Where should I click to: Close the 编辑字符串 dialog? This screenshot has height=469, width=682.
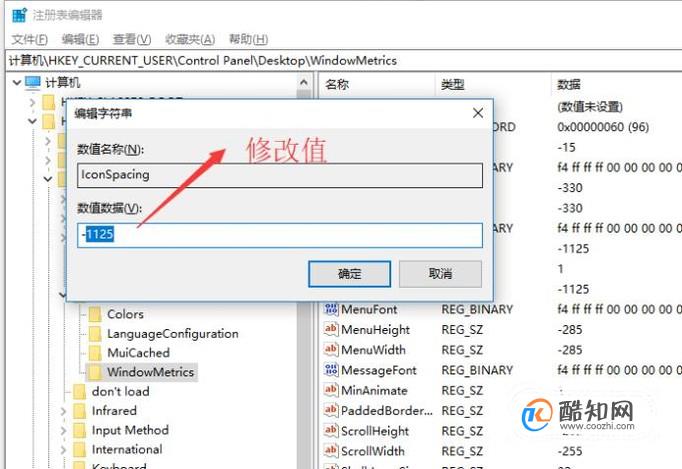click(478, 113)
